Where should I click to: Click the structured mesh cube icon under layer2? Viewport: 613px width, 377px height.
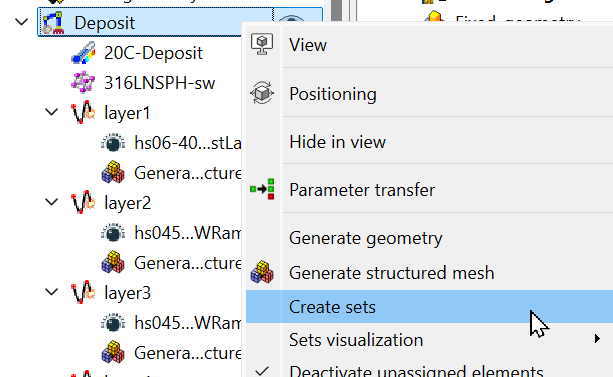(x=113, y=262)
